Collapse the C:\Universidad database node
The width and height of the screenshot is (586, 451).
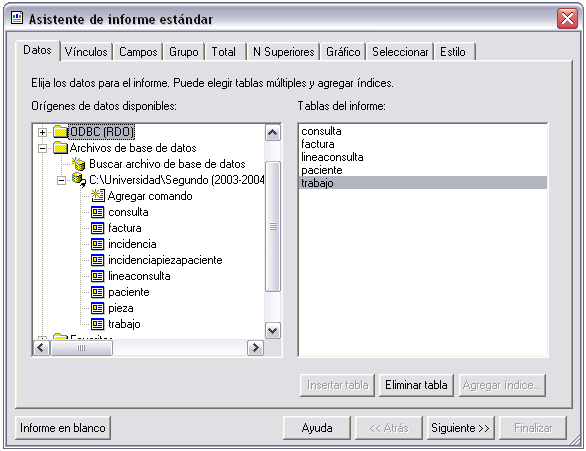(x=61, y=180)
